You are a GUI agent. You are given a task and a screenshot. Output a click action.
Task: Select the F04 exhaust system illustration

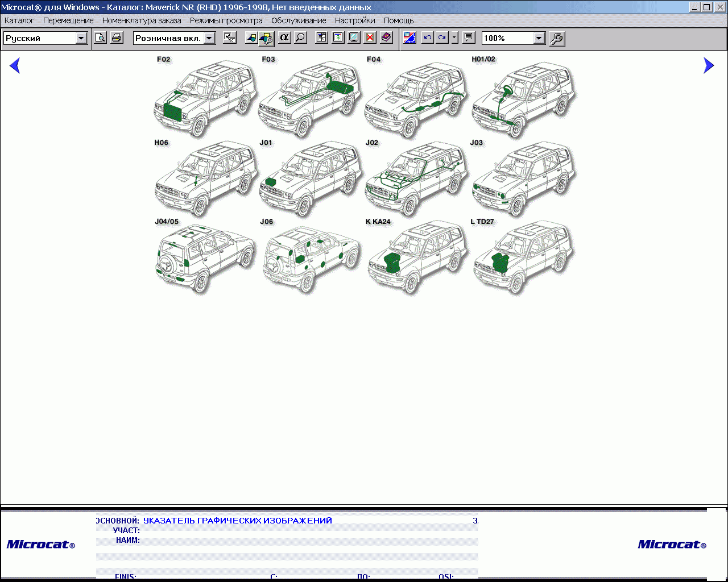(416, 97)
